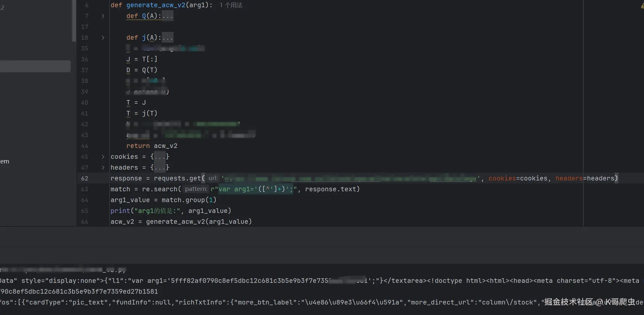644x315 pixels.
Task: Click the left panel vertical scrollbar thumb
Action: (x=74, y=21)
